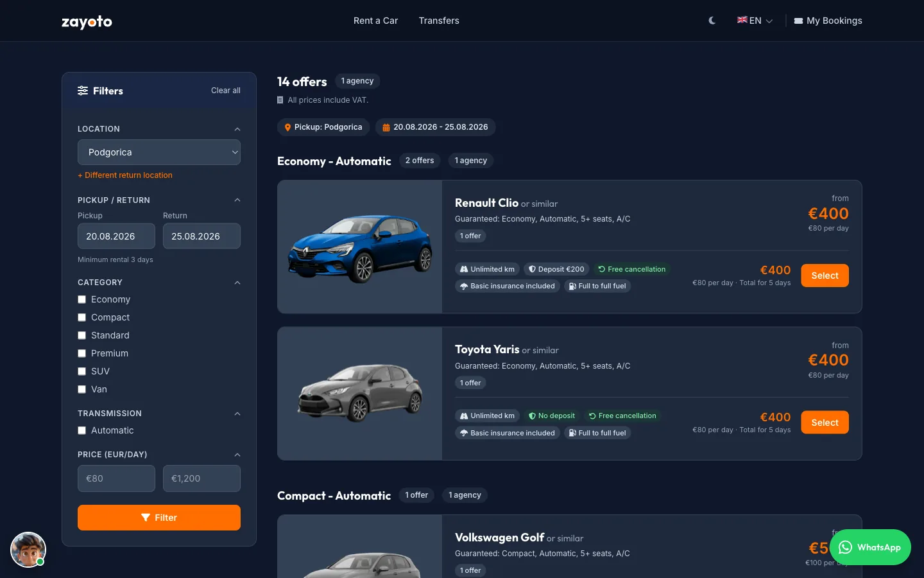Open the chat assistant avatar
924x578 pixels.
(x=28, y=550)
